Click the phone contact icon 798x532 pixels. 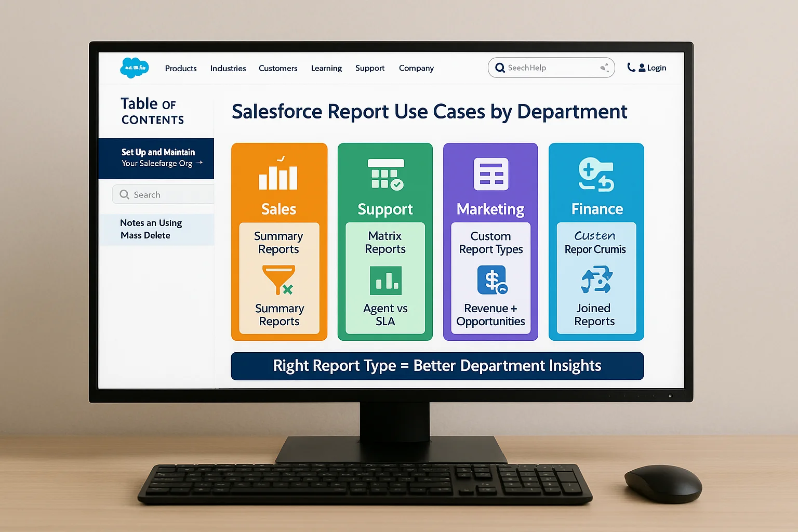click(631, 67)
